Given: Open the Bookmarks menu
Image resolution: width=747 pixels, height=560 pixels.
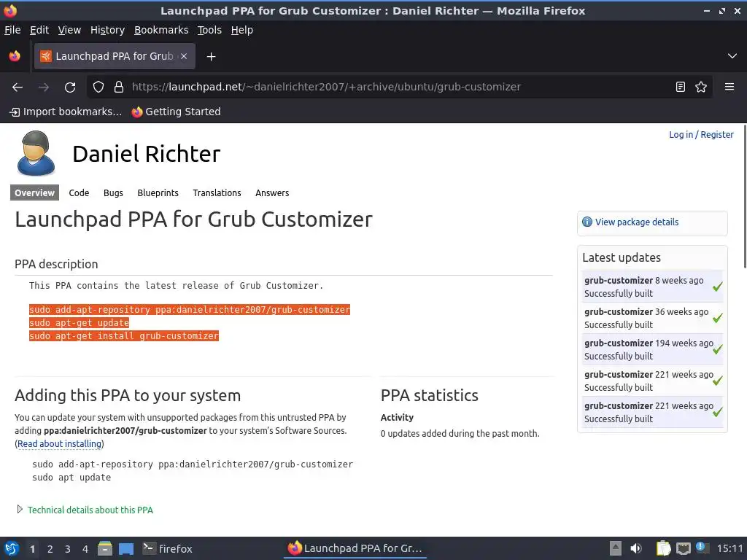Looking at the screenshot, I should pos(161,30).
